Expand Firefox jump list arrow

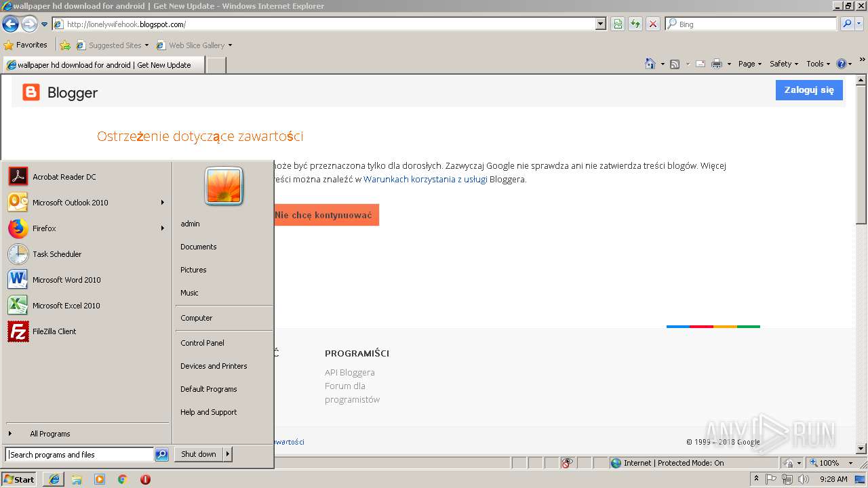coord(162,228)
